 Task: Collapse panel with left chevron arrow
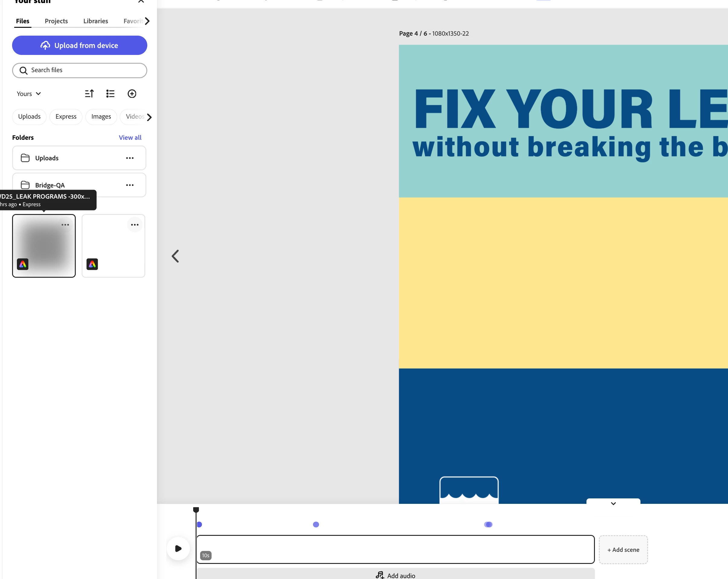pyautogui.click(x=175, y=256)
